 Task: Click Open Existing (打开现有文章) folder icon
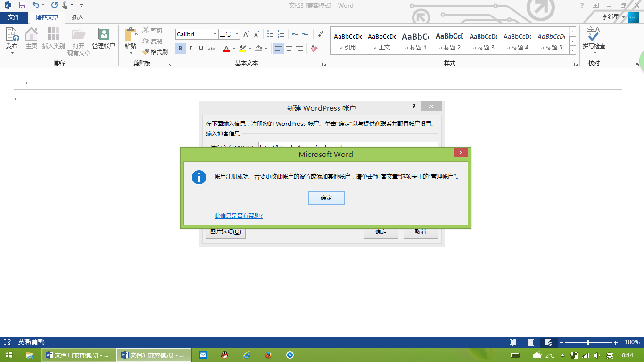[x=79, y=41]
